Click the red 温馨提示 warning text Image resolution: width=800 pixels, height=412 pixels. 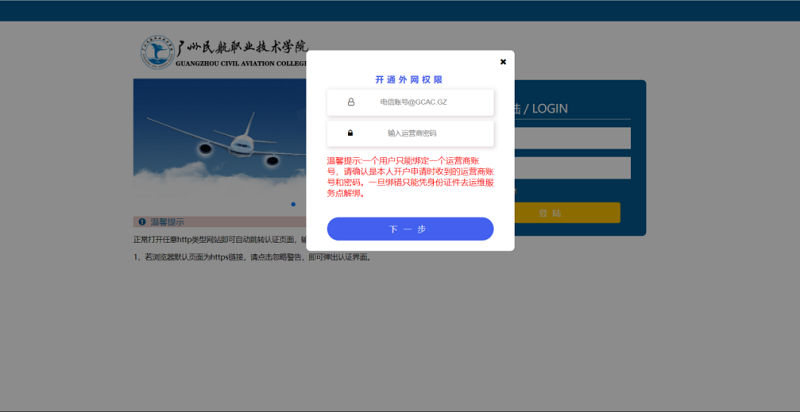409,177
